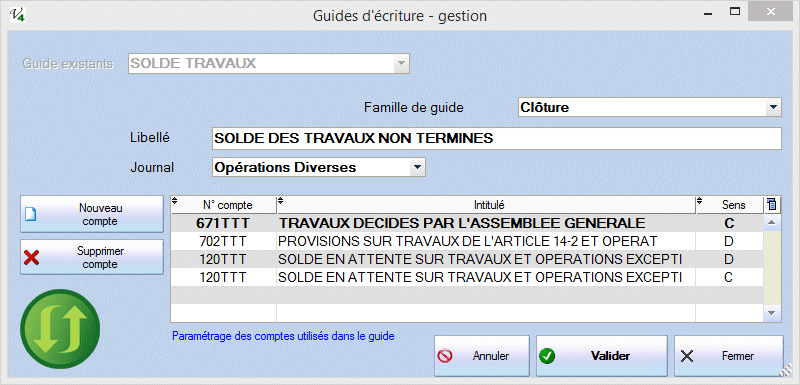The height and width of the screenshot is (385, 800).
Task: Click the Annuler button
Action: pyautogui.click(x=482, y=356)
